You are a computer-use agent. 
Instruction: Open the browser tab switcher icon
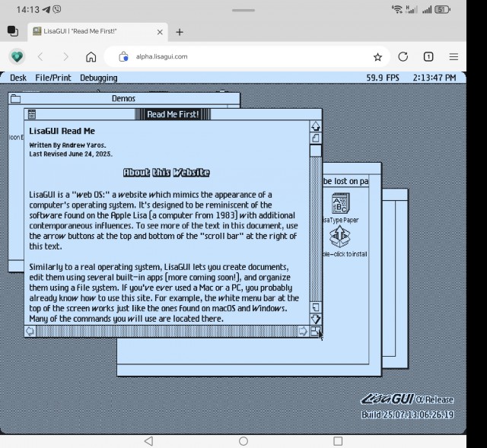click(x=13, y=31)
